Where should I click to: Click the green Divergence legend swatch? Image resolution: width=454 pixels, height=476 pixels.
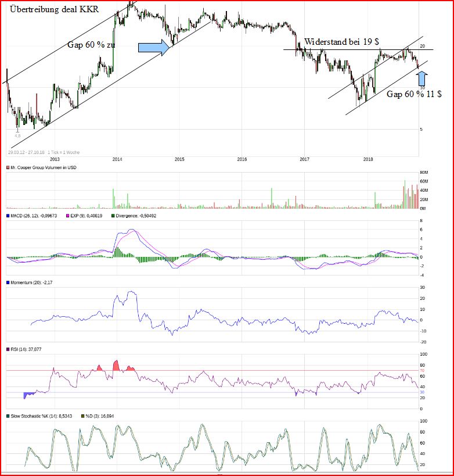click(x=113, y=216)
